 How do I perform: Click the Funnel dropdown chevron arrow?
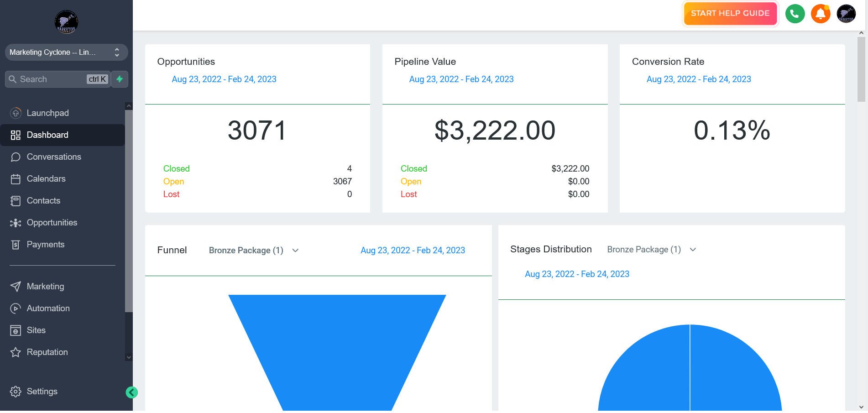[x=295, y=250]
